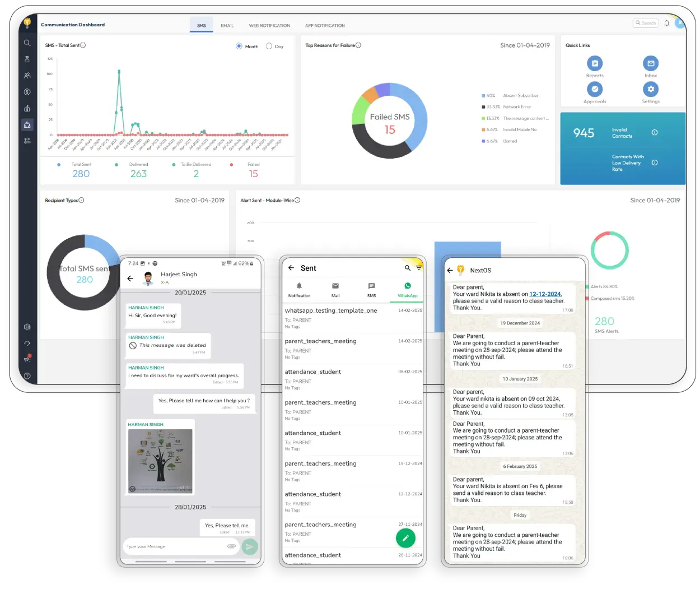This screenshot has height=589, width=700.
Task: Click the 12-12-2024 date link in absent message
Action: tap(545, 294)
